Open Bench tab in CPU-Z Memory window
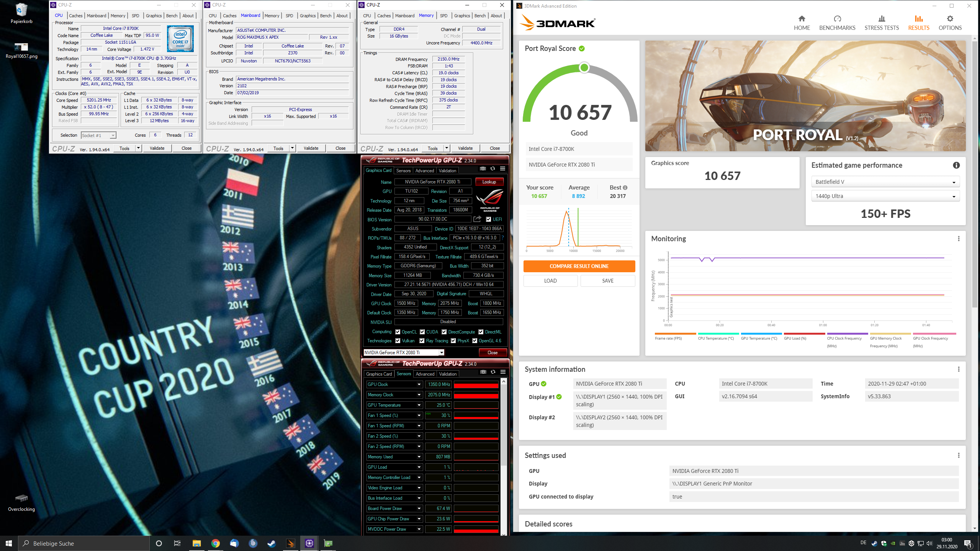The image size is (980, 551). 480,16
